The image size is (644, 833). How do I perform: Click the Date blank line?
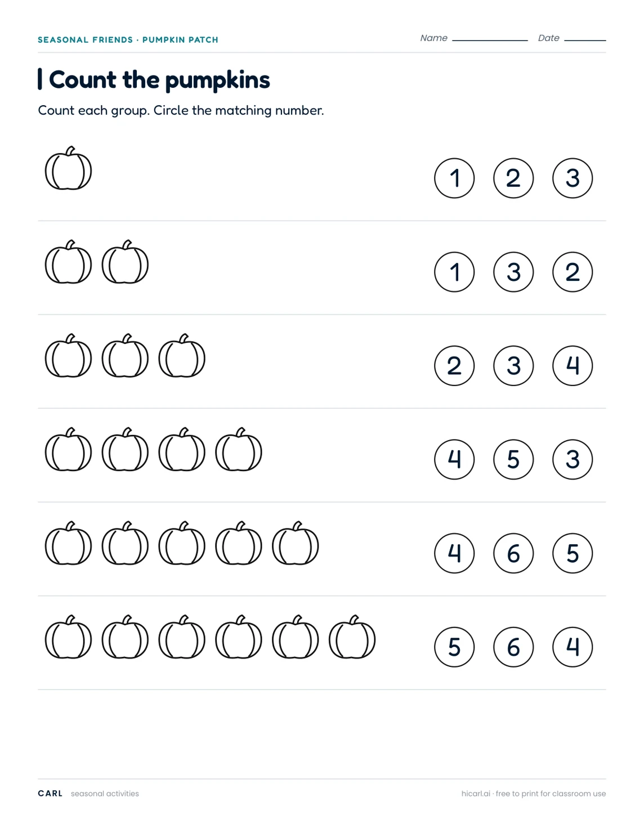pos(585,39)
